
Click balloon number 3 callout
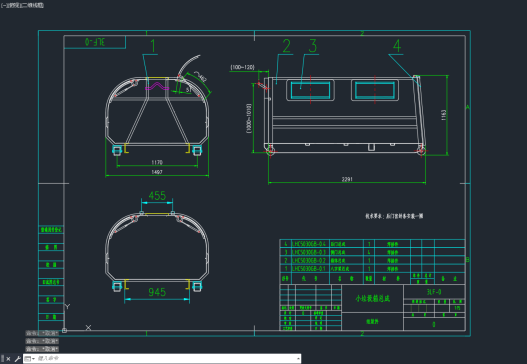[x=313, y=46]
